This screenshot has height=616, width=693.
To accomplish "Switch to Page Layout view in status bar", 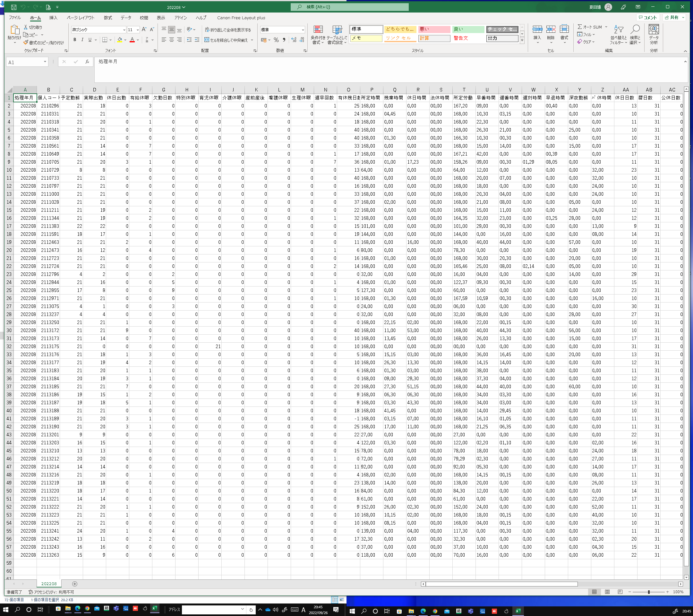I will [607, 592].
